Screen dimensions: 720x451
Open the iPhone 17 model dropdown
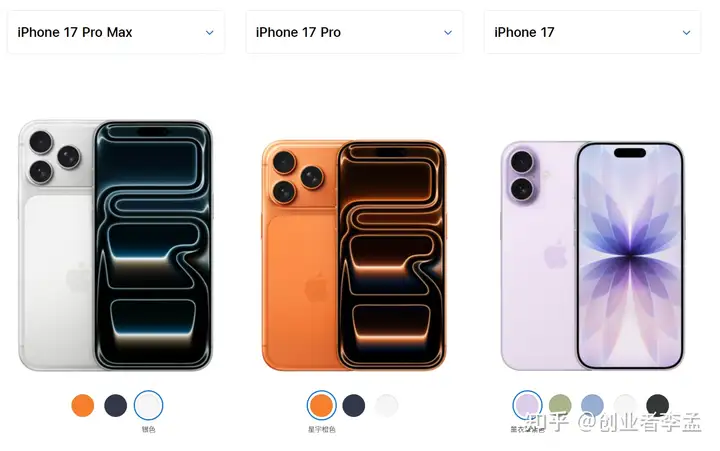click(592, 32)
